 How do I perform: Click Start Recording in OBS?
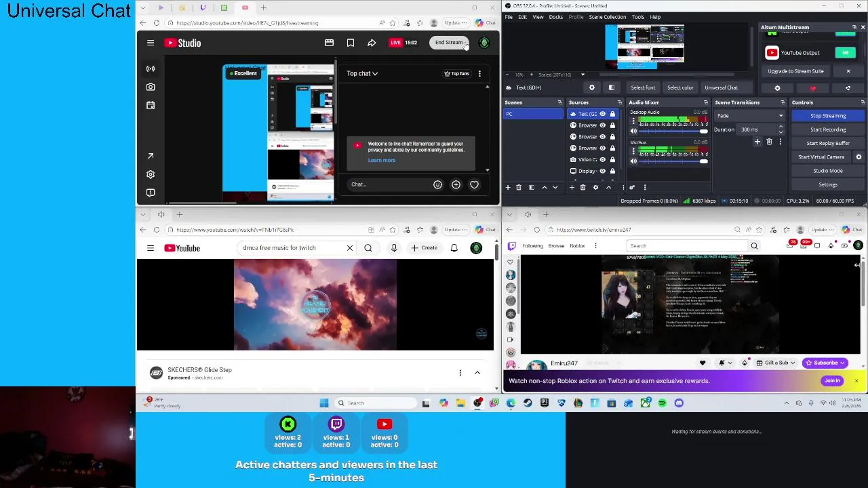(828, 129)
